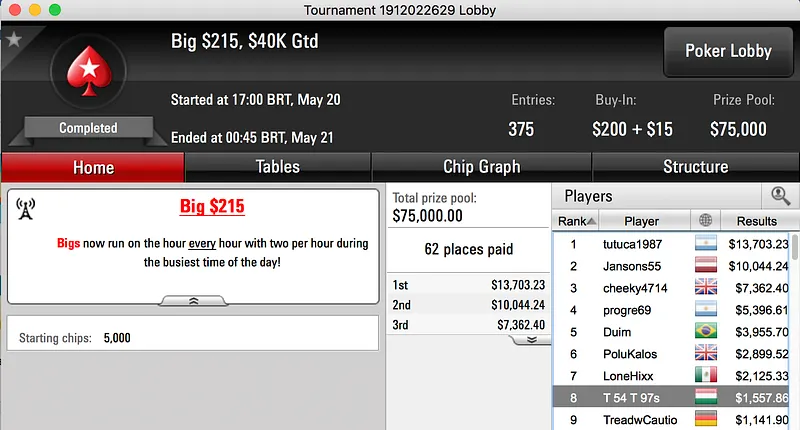Click the Big $215 red link

[212, 207]
